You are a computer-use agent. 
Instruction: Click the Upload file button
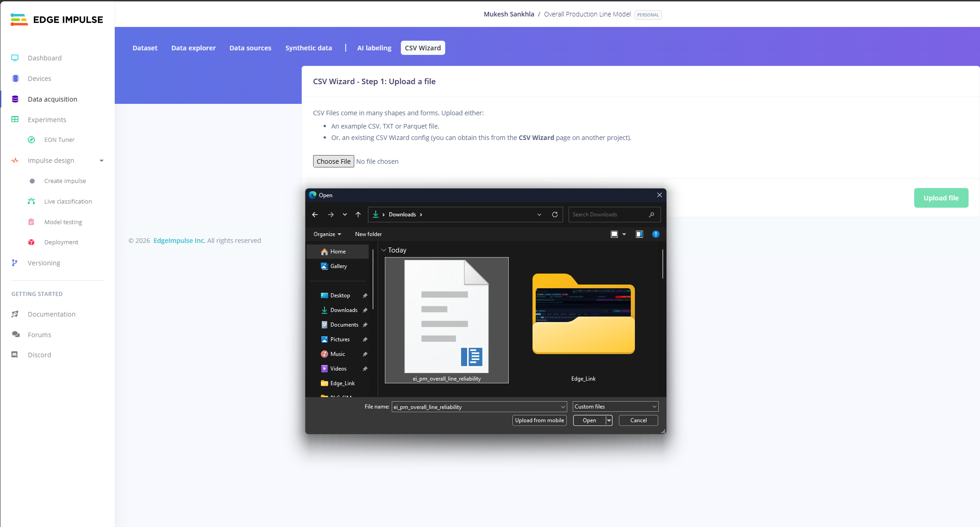tap(941, 198)
